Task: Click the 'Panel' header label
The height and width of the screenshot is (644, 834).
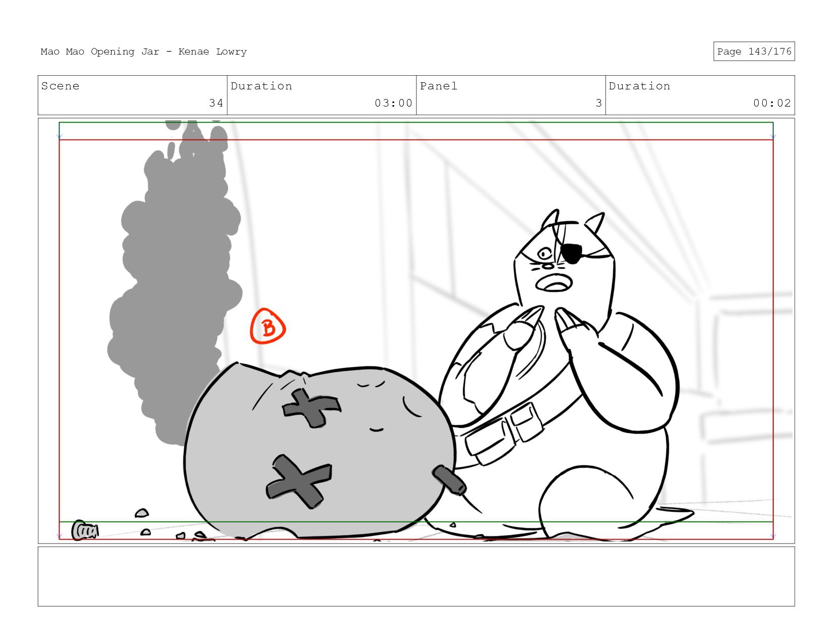Action: 439,86
